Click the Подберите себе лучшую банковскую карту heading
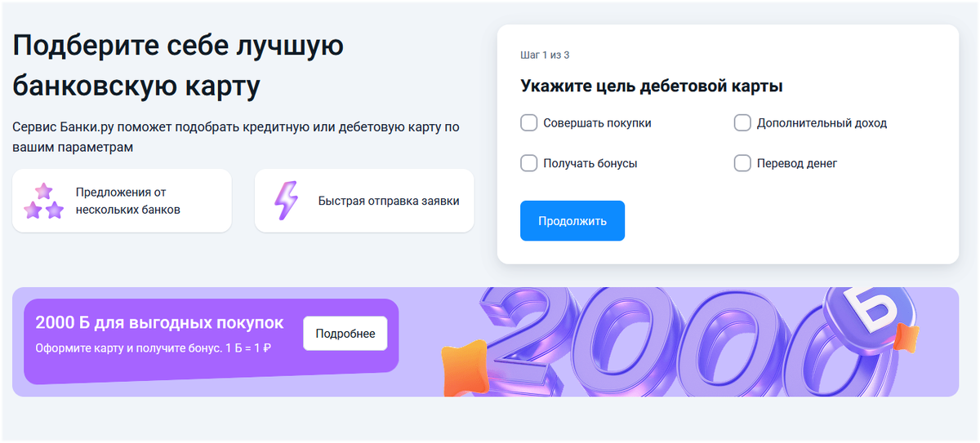Viewport: 980px width, 443px height. [178, 65]
